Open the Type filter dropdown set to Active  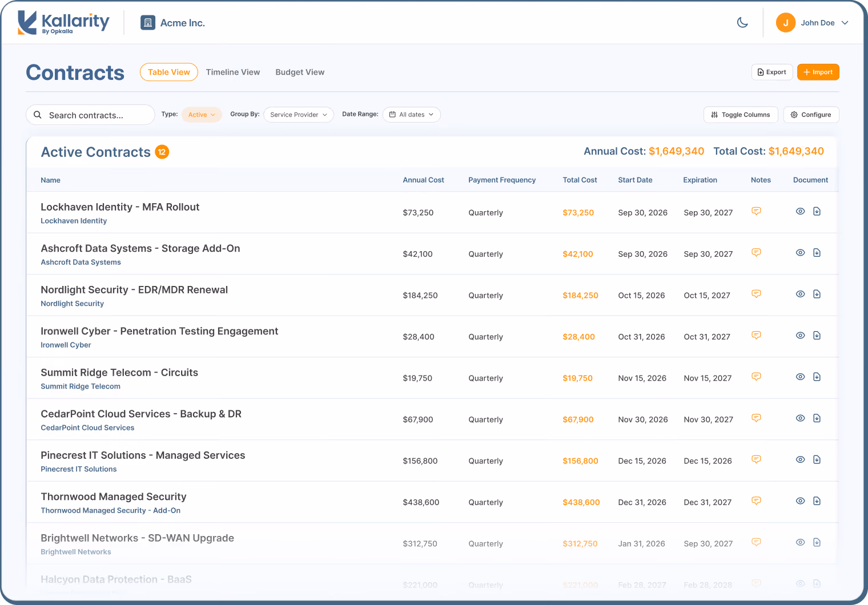(x=202, y=115)
